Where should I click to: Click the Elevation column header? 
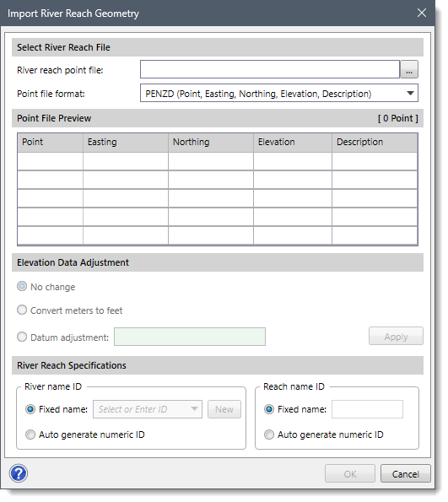(293, 142)
